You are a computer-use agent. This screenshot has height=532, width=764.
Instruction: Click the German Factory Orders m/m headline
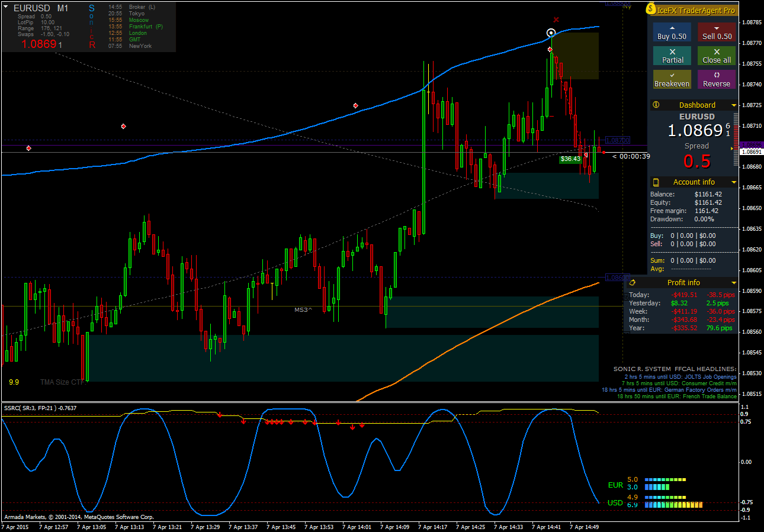click(x=669, y=390)
